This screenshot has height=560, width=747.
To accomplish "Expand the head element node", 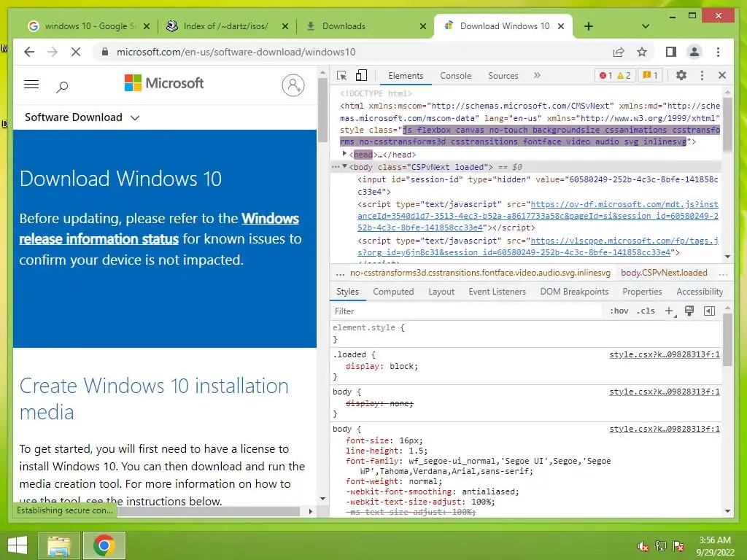I will (x=344, y=154).
